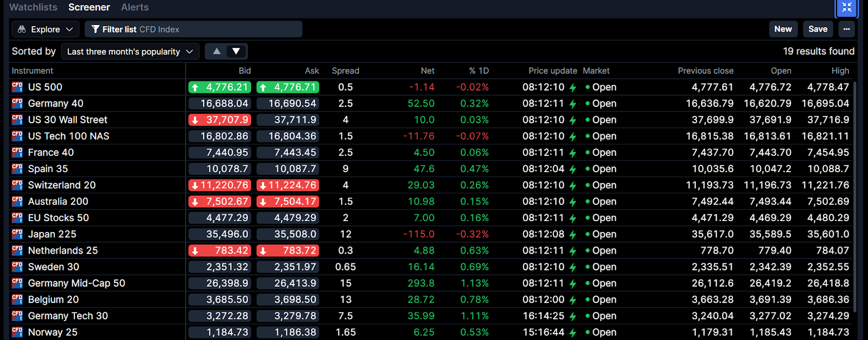Switch to the Watchlists tab
The height and width of the screenshot is (340, 868).
33,7
